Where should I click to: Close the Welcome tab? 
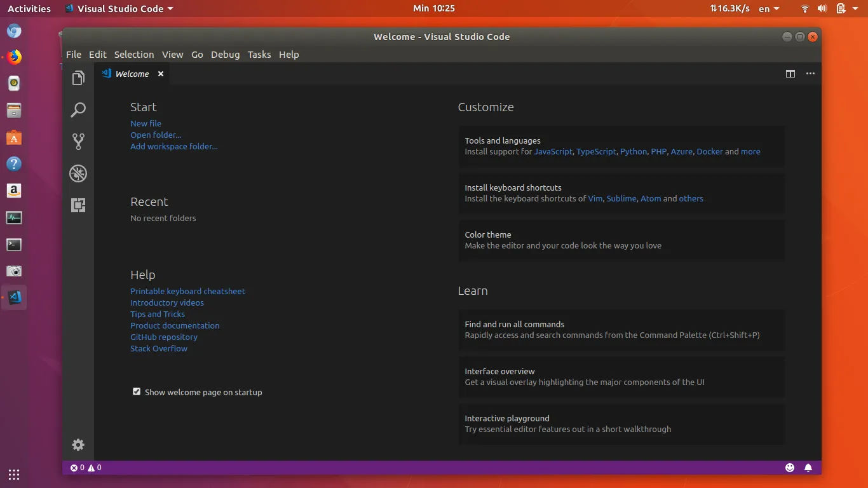pos(161,74)
